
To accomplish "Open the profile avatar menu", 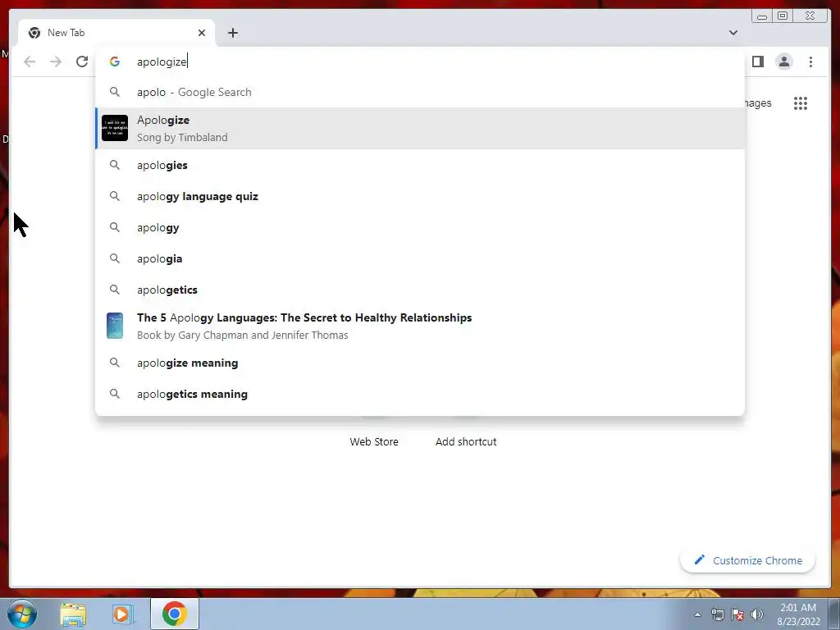I will coord(783,62).
